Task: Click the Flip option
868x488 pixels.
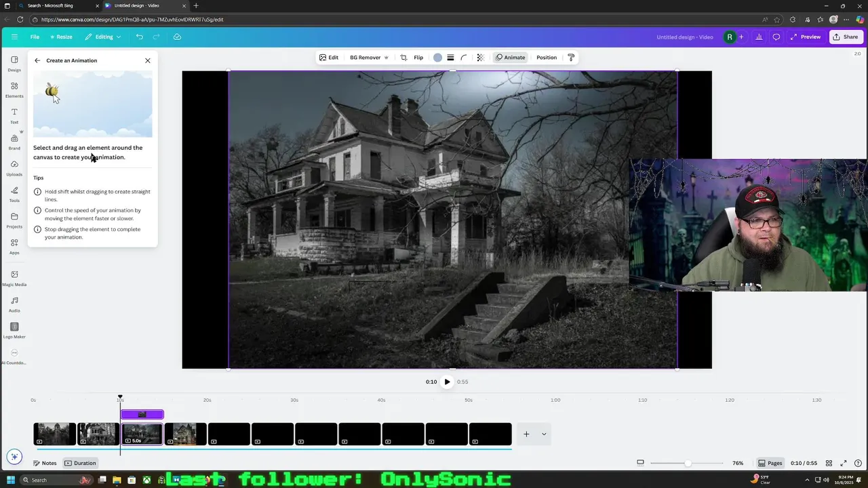Action: point(418,58)
